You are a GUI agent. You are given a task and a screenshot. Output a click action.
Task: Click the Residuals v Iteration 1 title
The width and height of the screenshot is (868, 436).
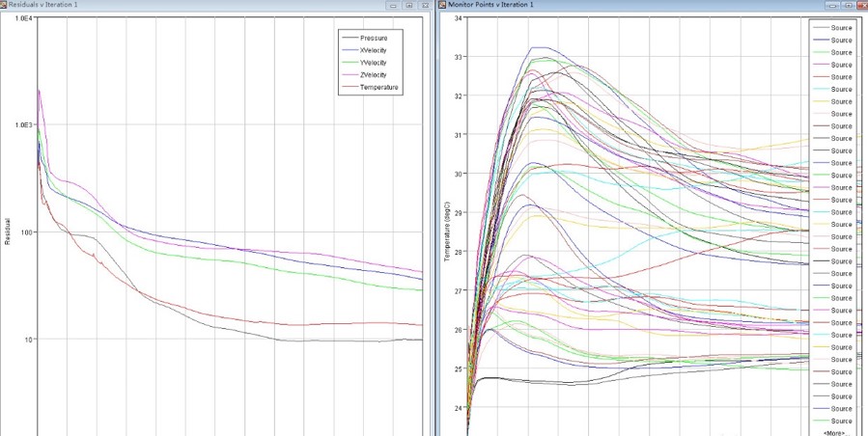coord(44,5)
